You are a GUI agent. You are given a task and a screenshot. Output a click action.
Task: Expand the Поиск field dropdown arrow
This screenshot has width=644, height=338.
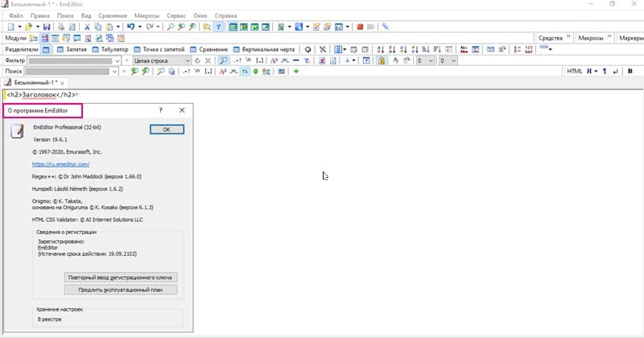click(x=114, y=72)
